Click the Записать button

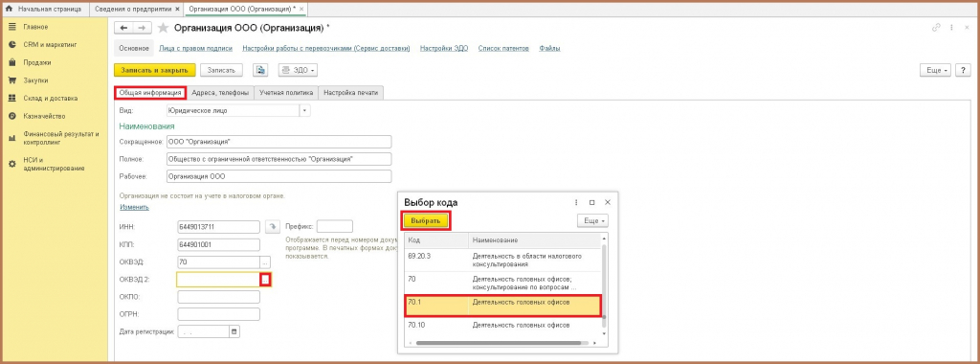click(x=221, y=70)
